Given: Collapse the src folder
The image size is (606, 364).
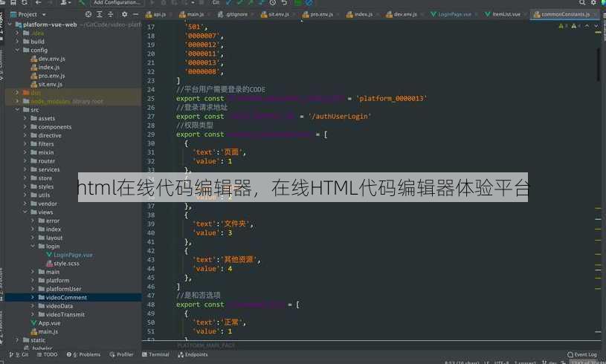Looking at the screenshot, I should [17, 110].
